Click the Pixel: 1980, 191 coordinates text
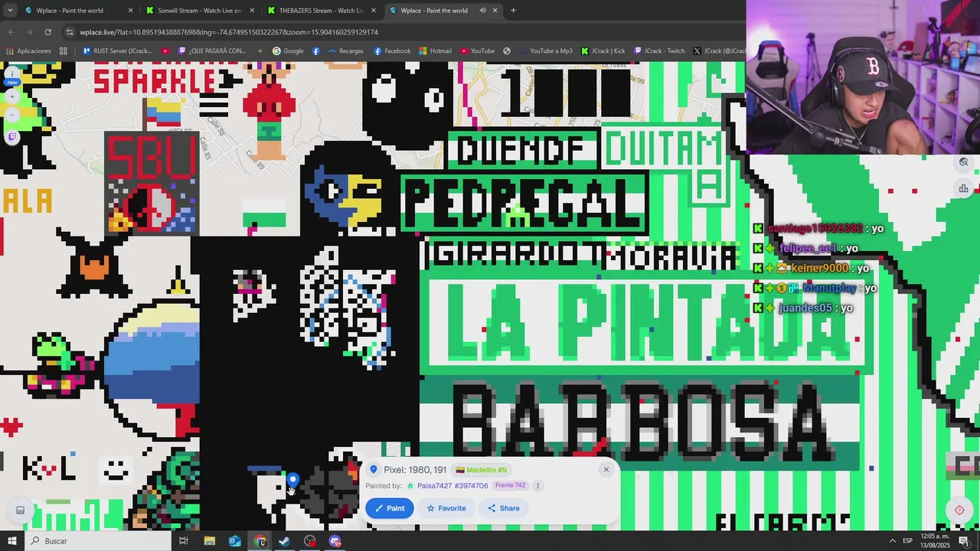The height and width of the screenshot is (551, 980). coord(415,470)
